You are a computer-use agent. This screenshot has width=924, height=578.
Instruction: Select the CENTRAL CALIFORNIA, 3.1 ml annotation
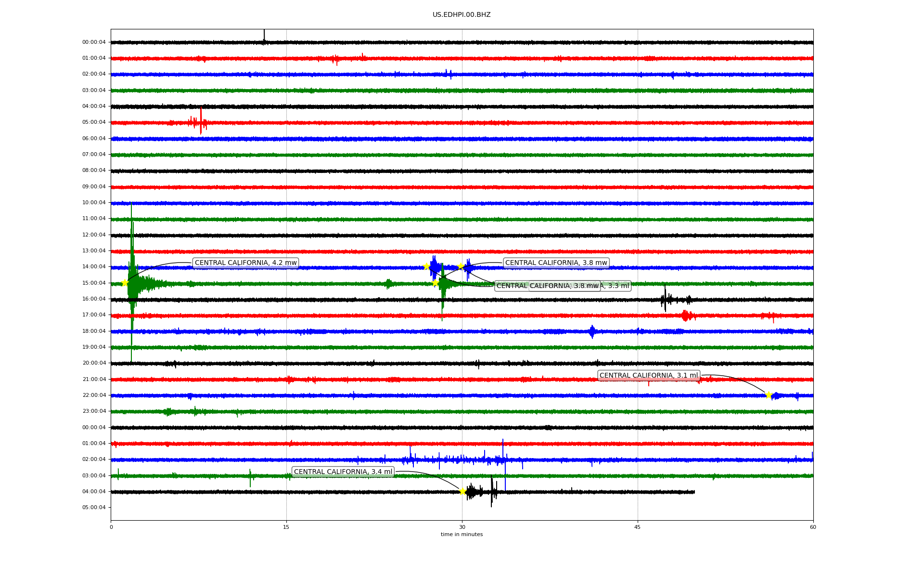(648, 376)
